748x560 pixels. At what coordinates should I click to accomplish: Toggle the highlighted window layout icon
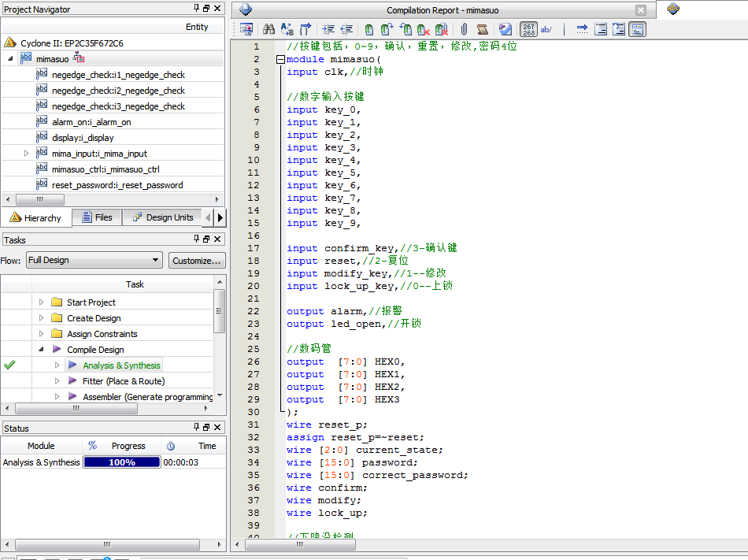[637, 30]
